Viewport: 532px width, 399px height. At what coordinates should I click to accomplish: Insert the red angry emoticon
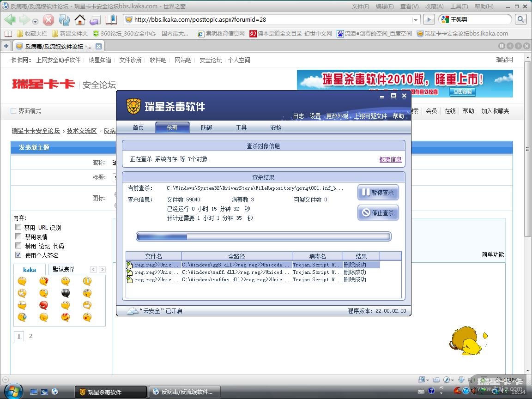tap(43, 305)
